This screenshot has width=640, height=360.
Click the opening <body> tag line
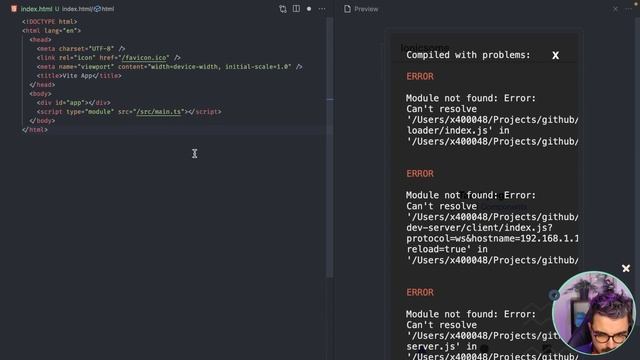(40, 93)
